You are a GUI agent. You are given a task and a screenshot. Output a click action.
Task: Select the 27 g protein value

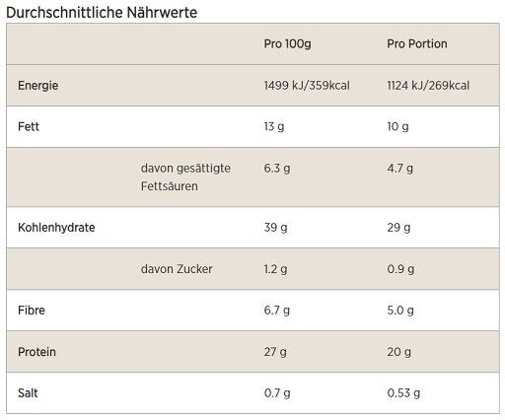[x=275, y=352]
